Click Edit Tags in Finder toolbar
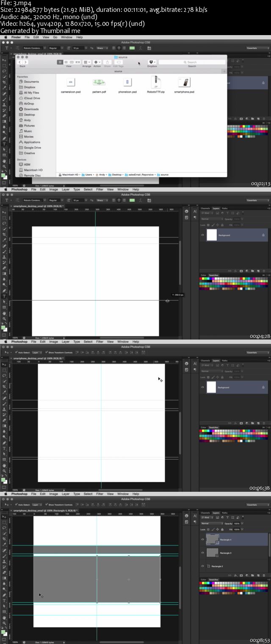271x644 pixels. [x=119, y=62]
